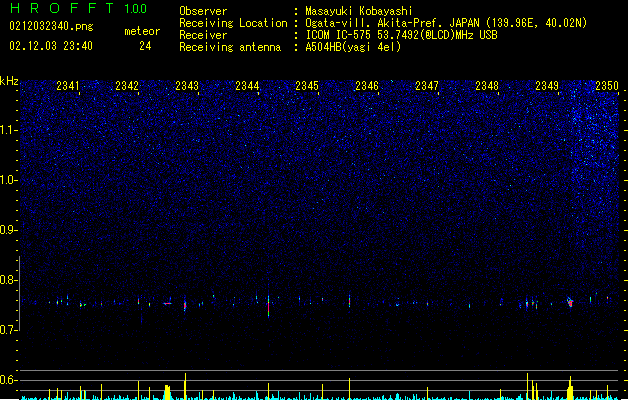The width and height of the screenshot is (629, 400).
Task: Click the bright echo cluster just before 2350
Action: (x=570, y=302)
